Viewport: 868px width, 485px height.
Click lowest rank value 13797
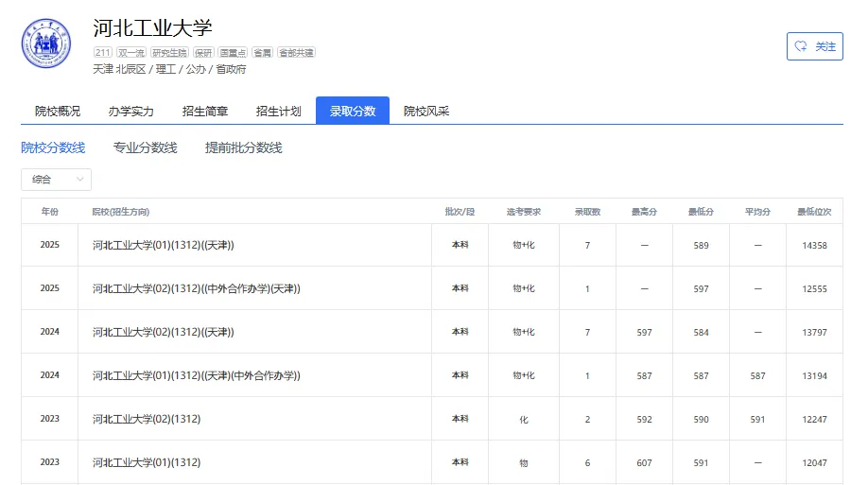click(x=814, y=332)
